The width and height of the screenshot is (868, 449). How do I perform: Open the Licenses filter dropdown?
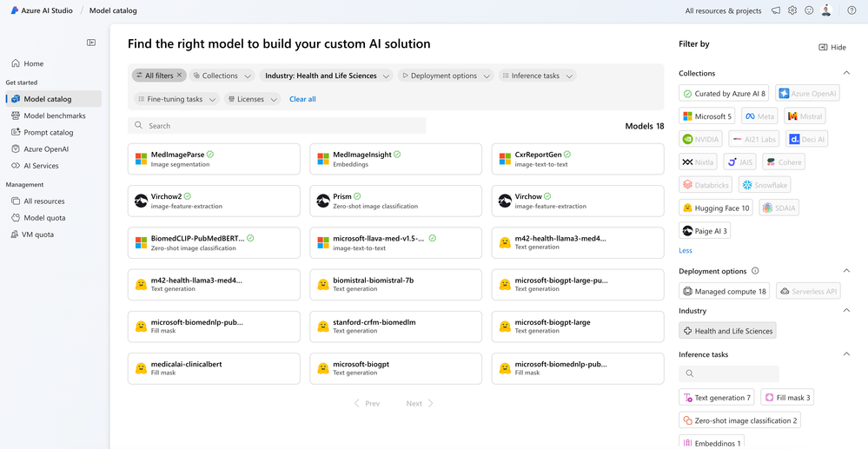(253, 99)
